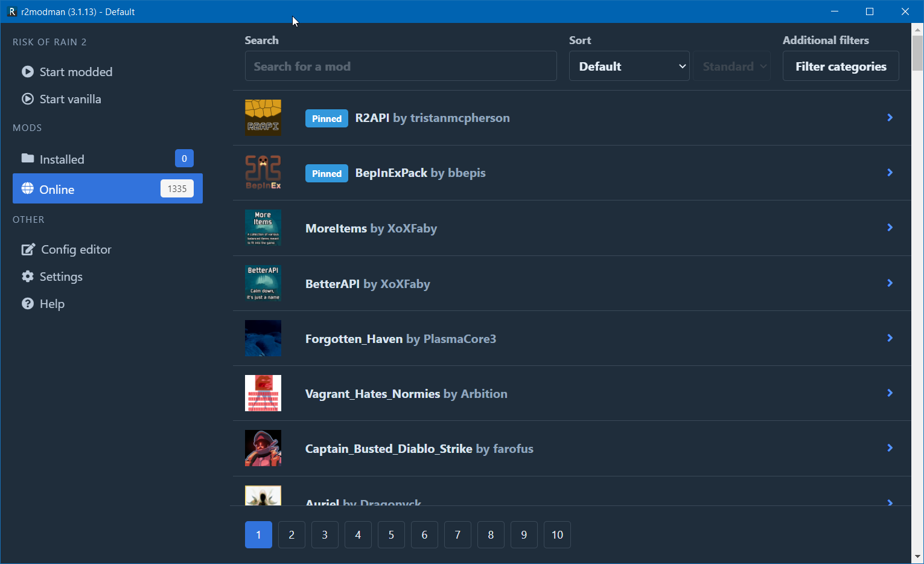Click the Pinned badge on BepInExPack
The image size is (924, 564).
[327, 173]
